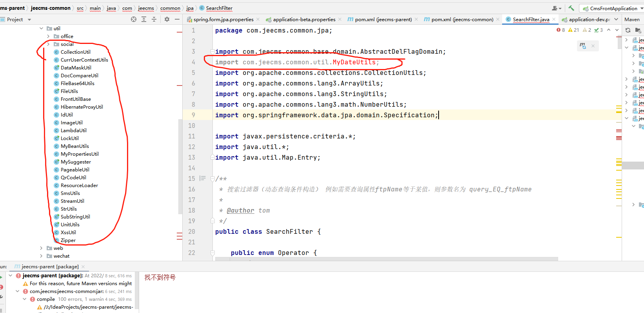Screen dimensions: 644x313
Task: Open Project panel gear settings
Action: [167, 19]
